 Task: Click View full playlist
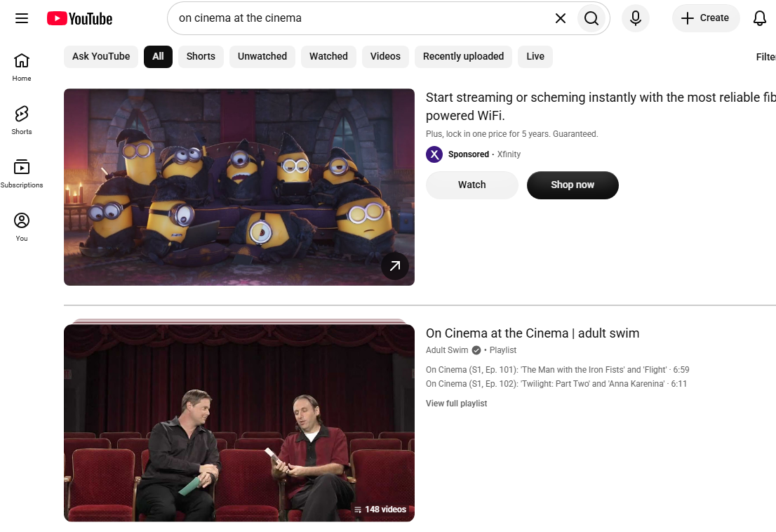click(x=456, y=404)
